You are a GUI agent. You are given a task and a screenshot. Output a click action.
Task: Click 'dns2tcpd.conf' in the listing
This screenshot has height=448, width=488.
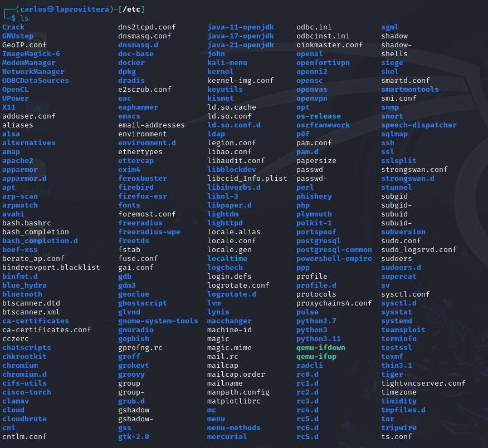pyautogui.click(x=147, y=27)
